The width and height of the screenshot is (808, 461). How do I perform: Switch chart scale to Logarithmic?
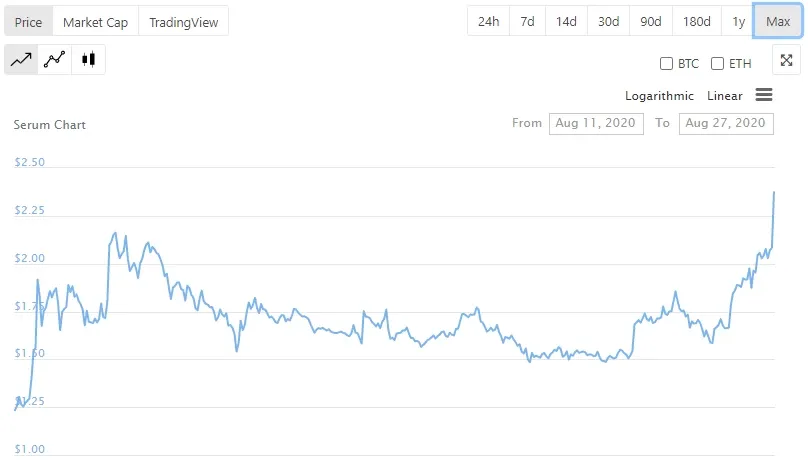click(x=659, y=96)
